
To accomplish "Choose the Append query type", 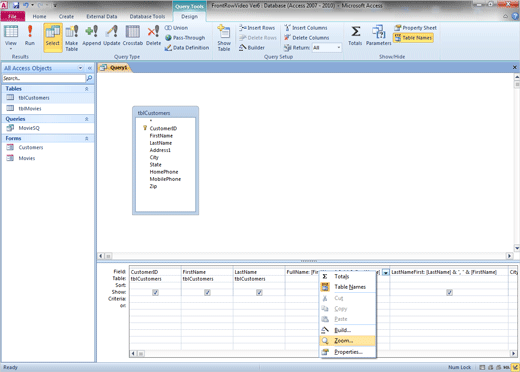I will (x=92, y=36).
